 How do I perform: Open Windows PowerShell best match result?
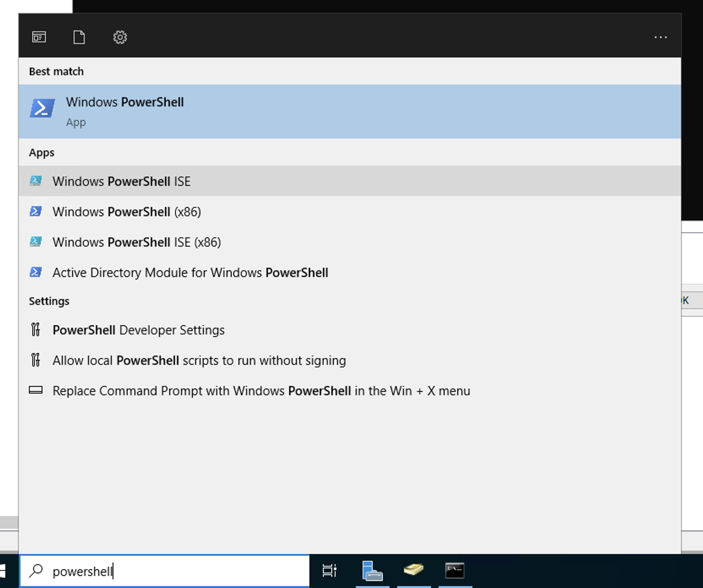click(x=350, y=112)
